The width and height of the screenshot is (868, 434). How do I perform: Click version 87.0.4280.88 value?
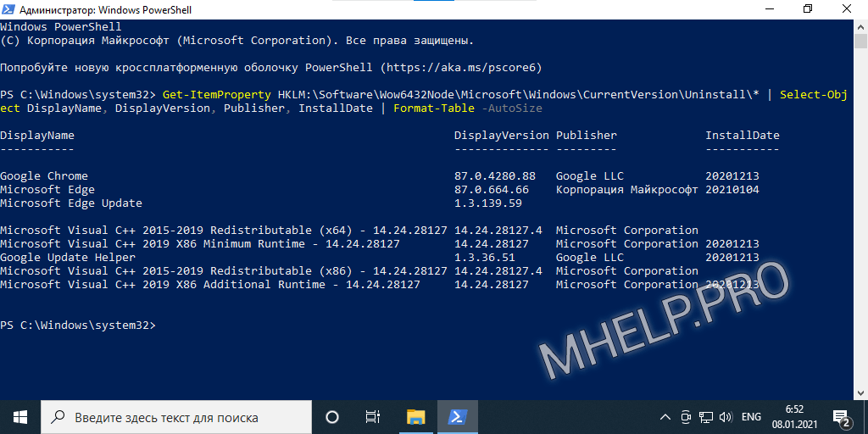pos(495,176)
